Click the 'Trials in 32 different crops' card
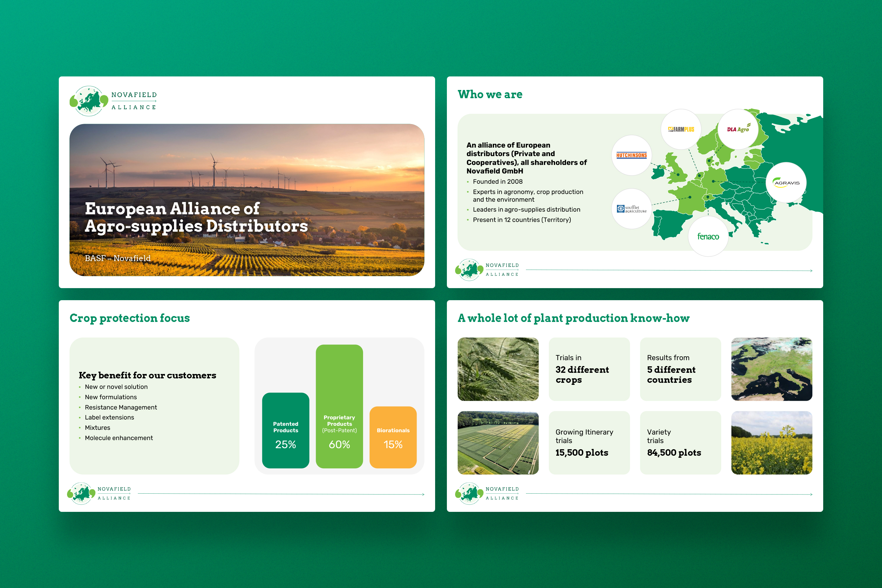The width and height of the screenshot is (882, 588). (x=589, y=369)
